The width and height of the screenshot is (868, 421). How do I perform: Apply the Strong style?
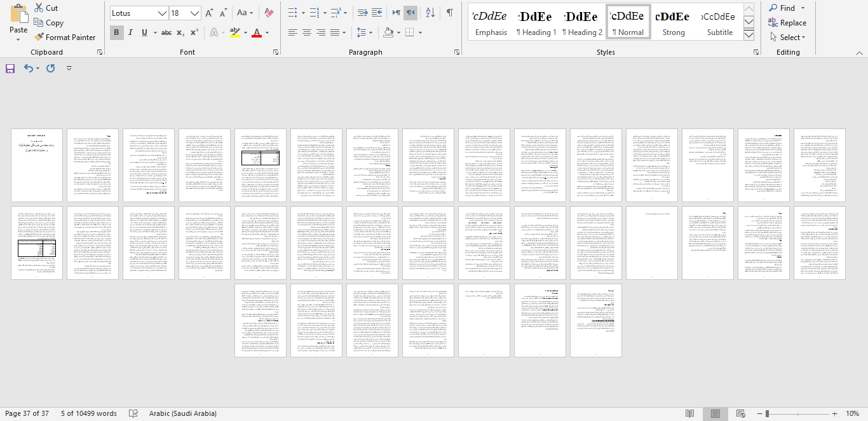(674, 22)
